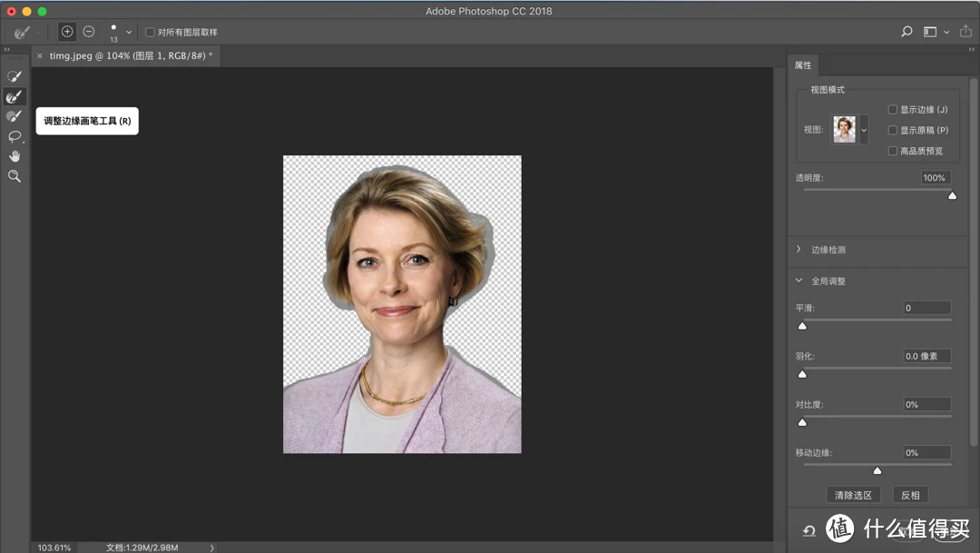Select the Hand tool

coord(14,156)
